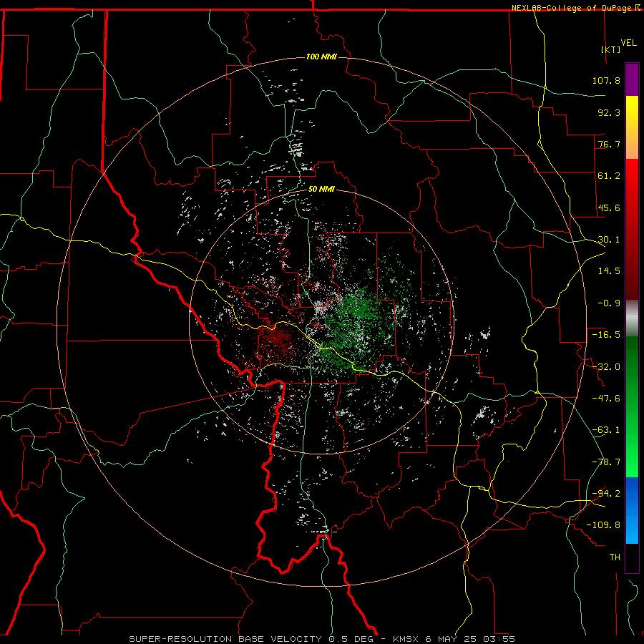Image resolution: width=644 pixels, height=644 pixels.
Task: Click the -32.0 velocity scale value
Action: tap(606, 367)
